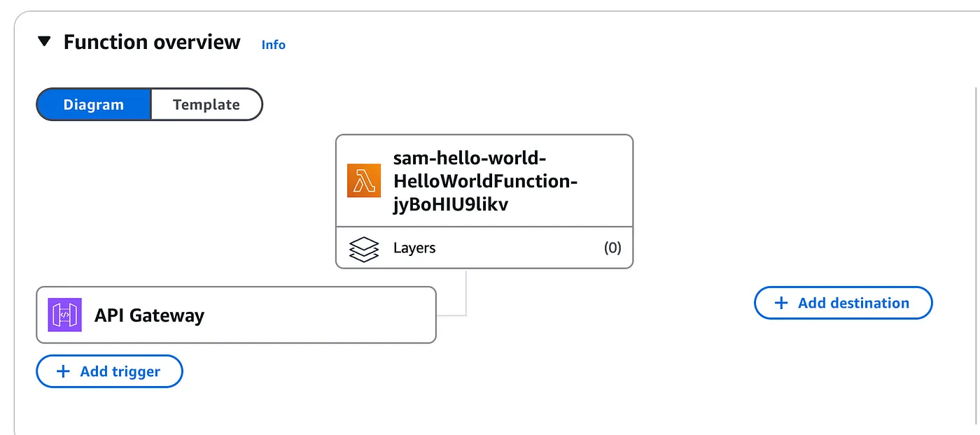This screenshot has width=980, height=435.
Task: Switch to the Template view
Action: pyautogui.click(x=206, y=104)
